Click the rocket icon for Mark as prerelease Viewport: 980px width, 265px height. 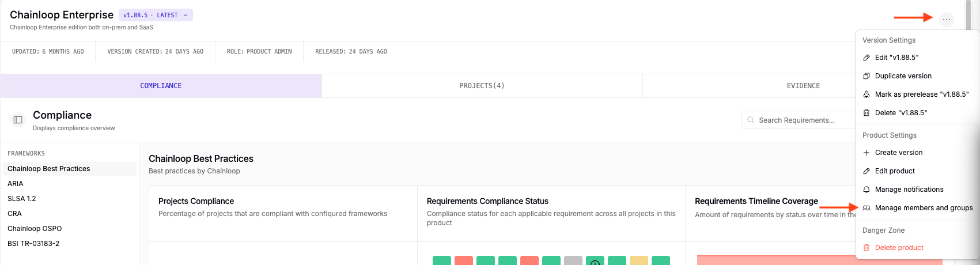tap(867, 94)
